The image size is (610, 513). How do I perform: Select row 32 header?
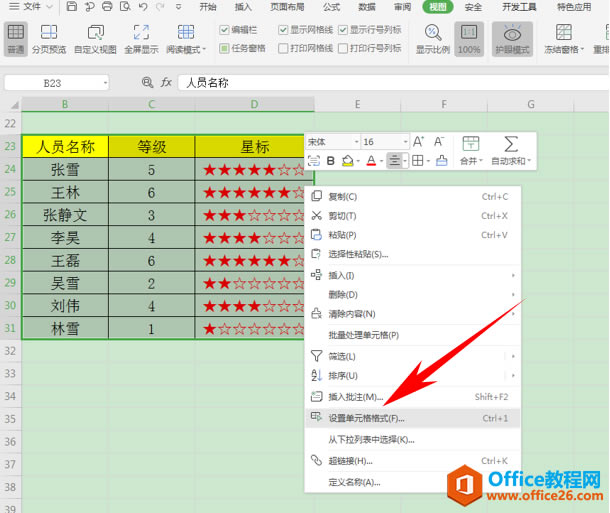pyautogui.click(x=11, y=351)
